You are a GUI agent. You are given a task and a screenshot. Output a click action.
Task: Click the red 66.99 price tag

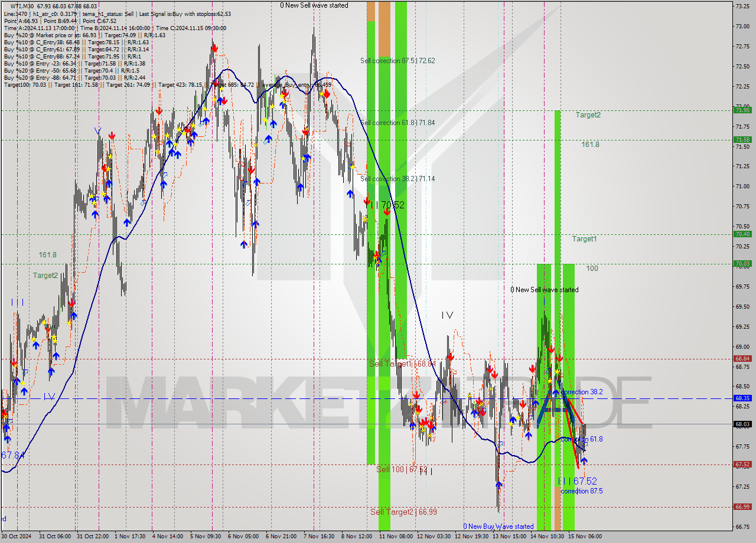(742, 507)
